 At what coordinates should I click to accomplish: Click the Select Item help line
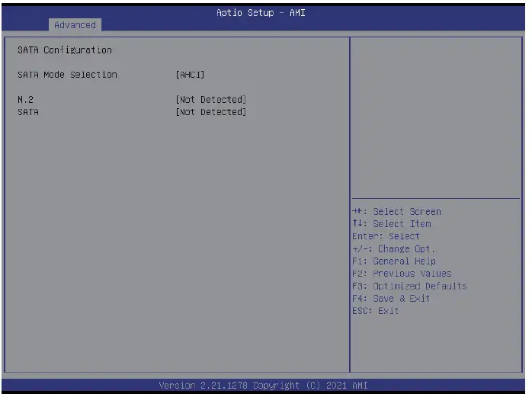pos(392,224)
